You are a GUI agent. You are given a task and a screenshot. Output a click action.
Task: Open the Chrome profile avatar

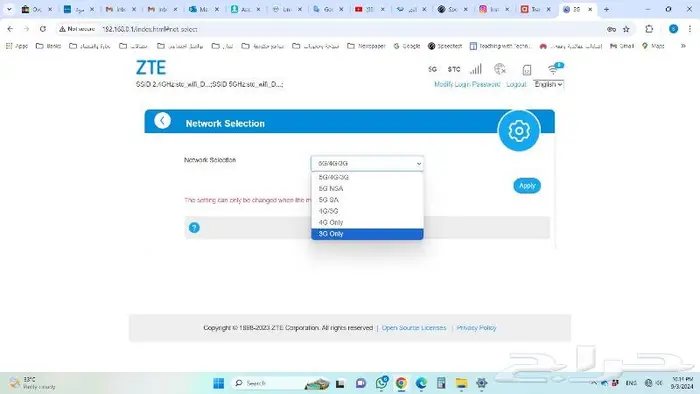[x=673, y=29]
